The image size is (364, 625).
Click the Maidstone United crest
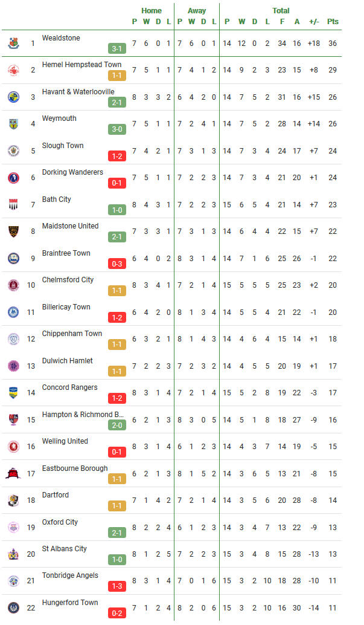[x=13, y=231]
